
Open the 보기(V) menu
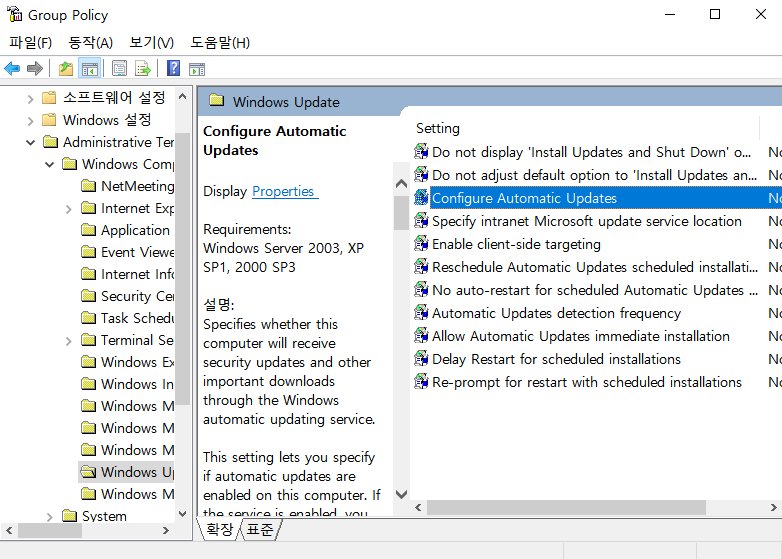coord(151,43)
